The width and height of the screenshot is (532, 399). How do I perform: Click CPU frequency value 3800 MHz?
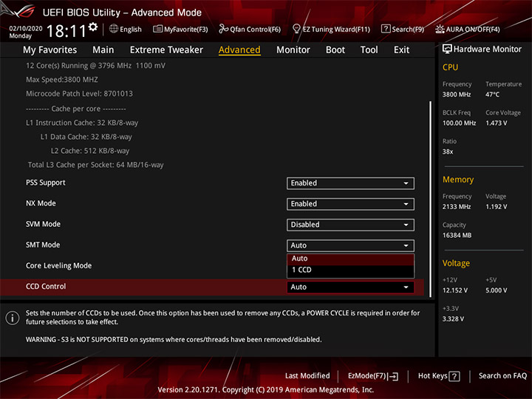457,95
